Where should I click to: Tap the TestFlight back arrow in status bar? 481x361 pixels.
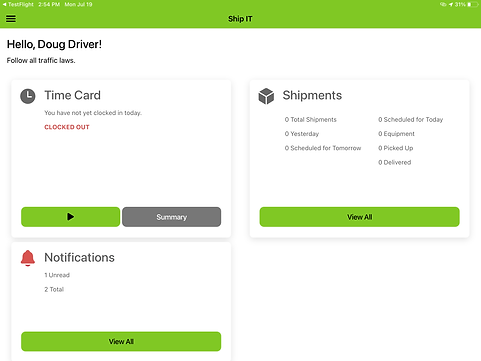coord(4,4)
